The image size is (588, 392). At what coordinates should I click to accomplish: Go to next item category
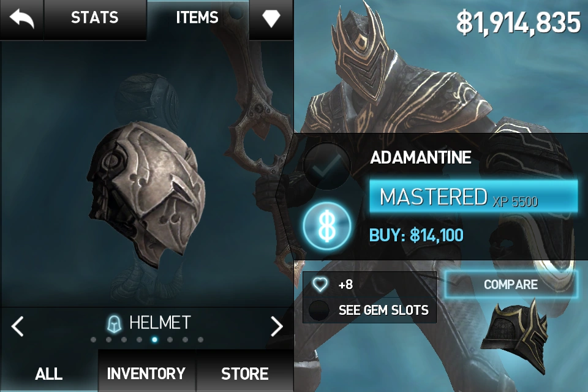coord(277,326)
